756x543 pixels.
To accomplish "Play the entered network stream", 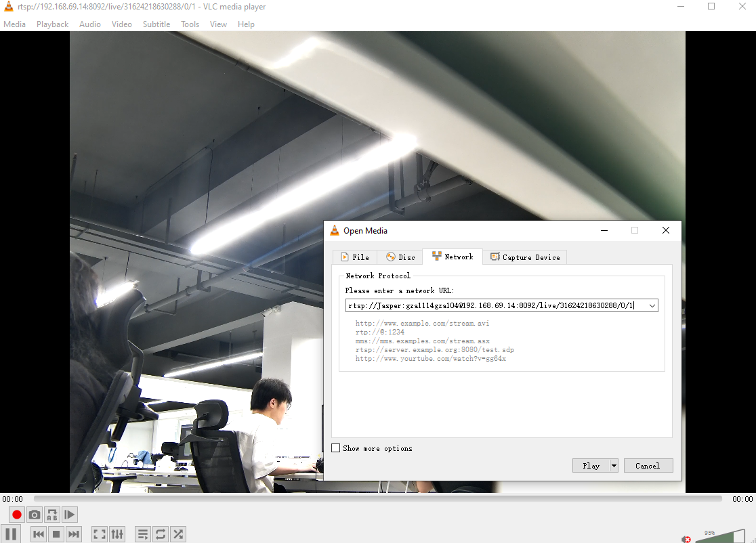I will pyautogui.click(x=591, y=465).
